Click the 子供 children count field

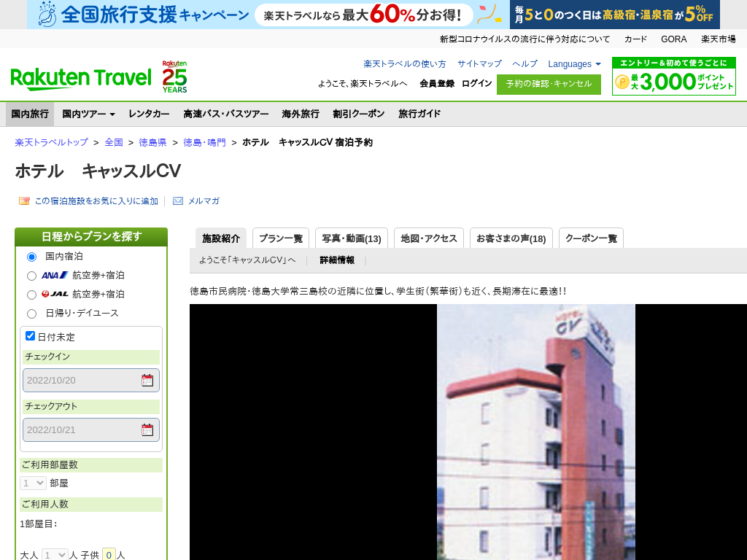[109, 555]
